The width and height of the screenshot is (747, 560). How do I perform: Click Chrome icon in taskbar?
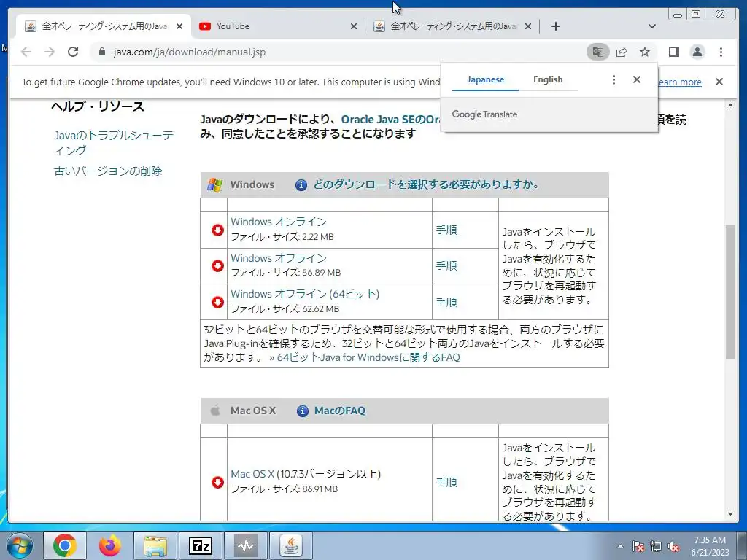point(65,545)
